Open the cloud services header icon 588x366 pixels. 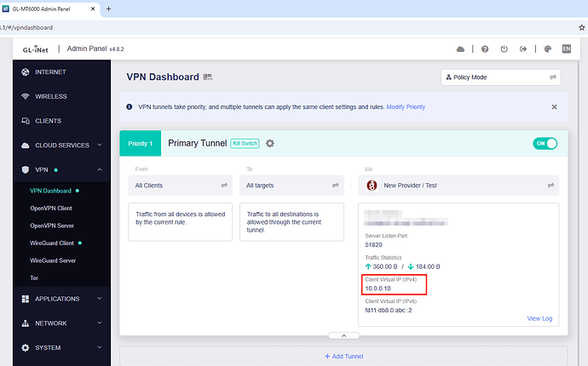tap(461, 49)
